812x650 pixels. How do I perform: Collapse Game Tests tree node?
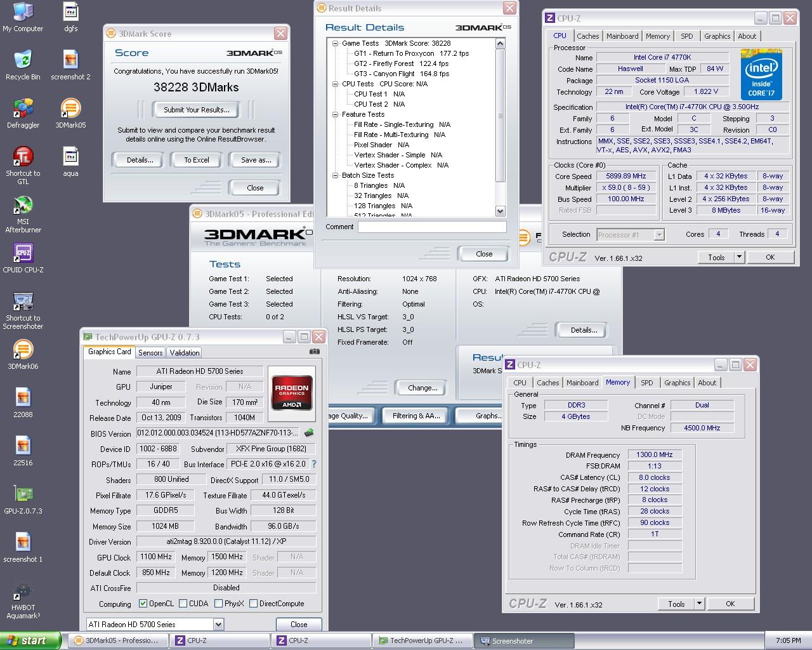click(x=336, y=43)
